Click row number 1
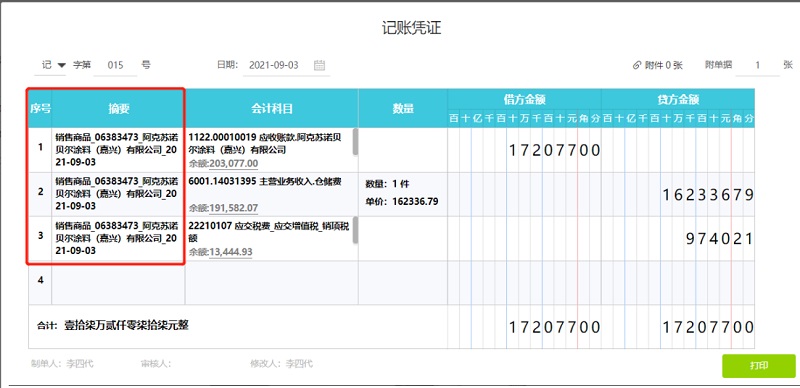The image size is (800, 388). [x=40, y=148]
